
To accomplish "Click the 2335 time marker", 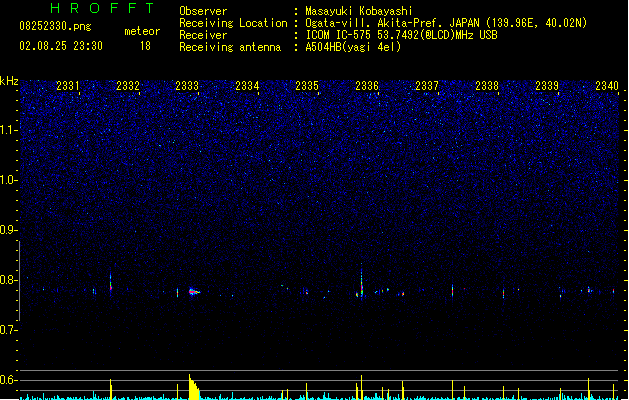I will [307, 86].
